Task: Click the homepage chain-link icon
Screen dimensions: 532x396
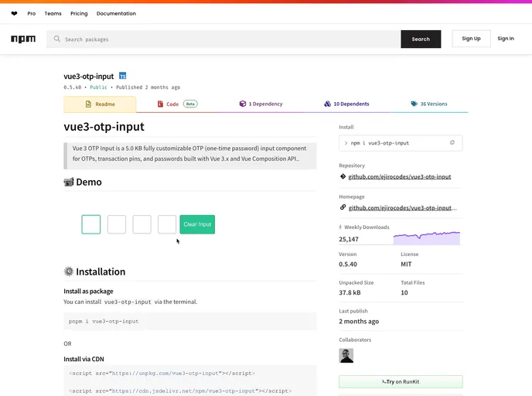Action: [343, 207]
